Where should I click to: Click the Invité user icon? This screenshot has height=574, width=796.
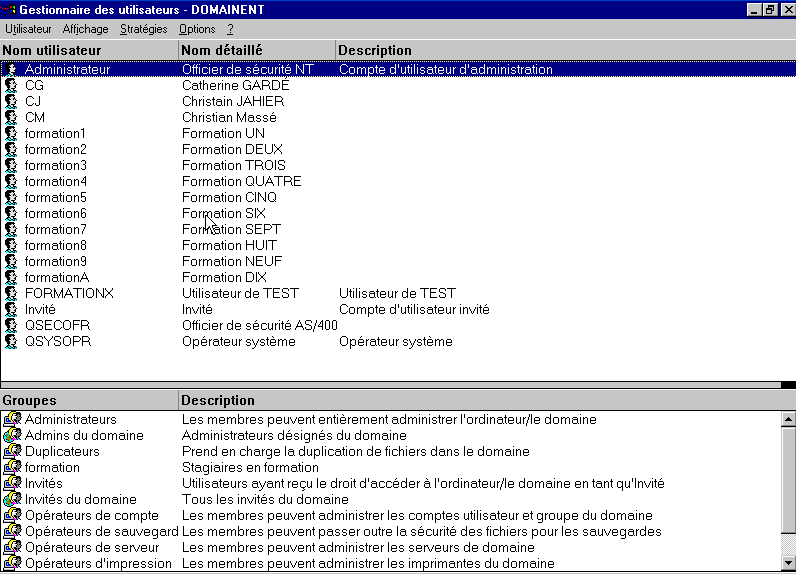point(11,310)
